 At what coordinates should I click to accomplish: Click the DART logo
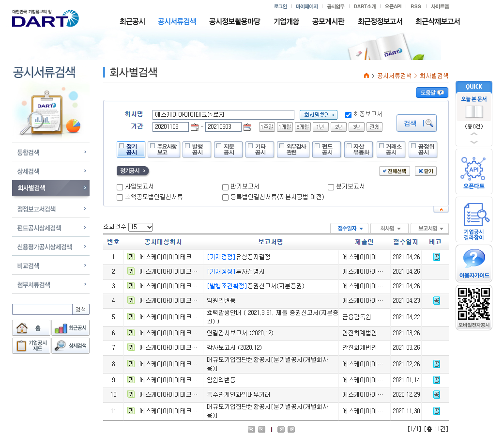(46, 18)
